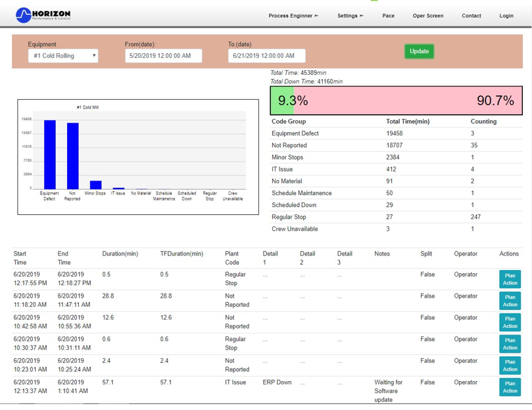This screenshot has width=532, height=410.
Task: Click the 247 counting value
Action: (475, 217)
